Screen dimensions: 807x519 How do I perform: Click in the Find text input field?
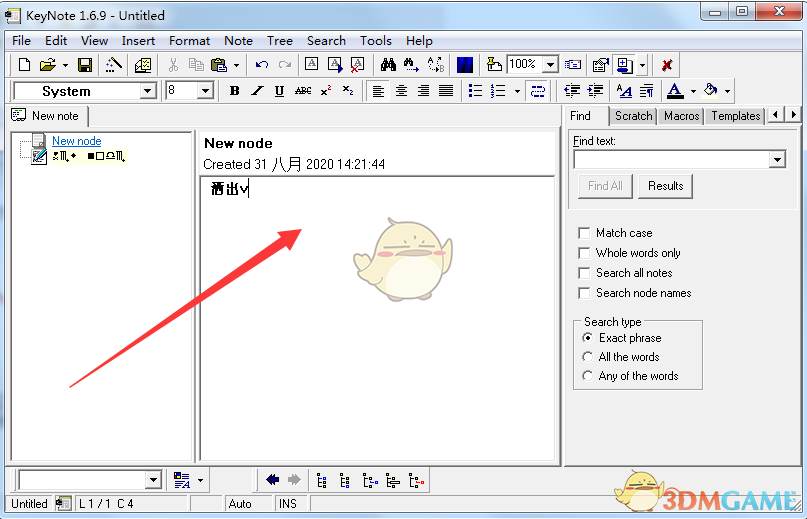pyautogui.click(x=672, y=160)
